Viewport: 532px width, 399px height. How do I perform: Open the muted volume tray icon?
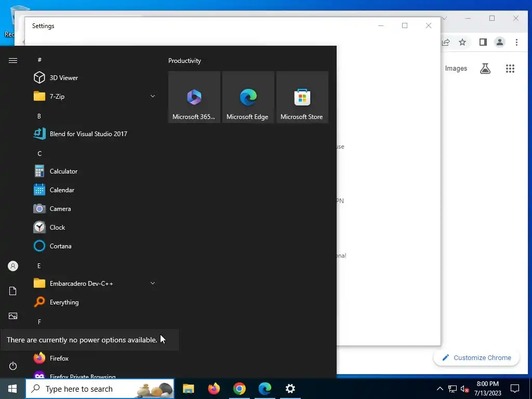(x=465, y=389)
